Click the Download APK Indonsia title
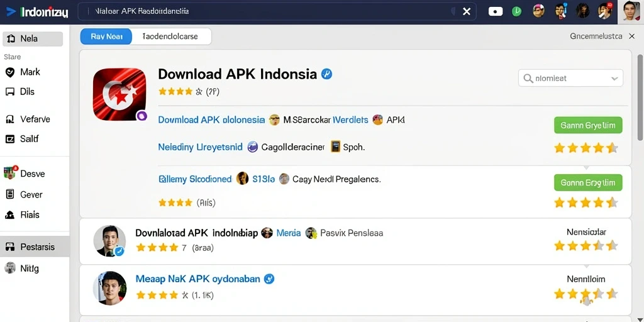The width and height of the screenshot is (644, 322). click(x=237, y=74)
